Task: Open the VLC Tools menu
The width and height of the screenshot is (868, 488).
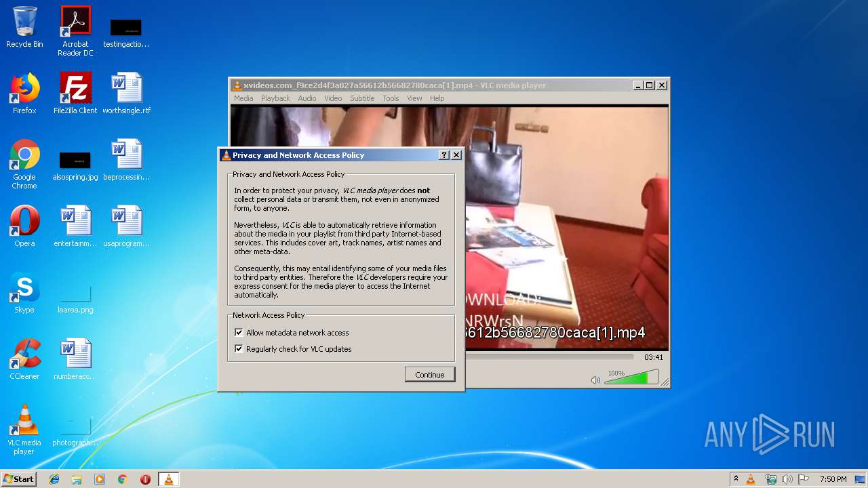Action: pos(391,98)
